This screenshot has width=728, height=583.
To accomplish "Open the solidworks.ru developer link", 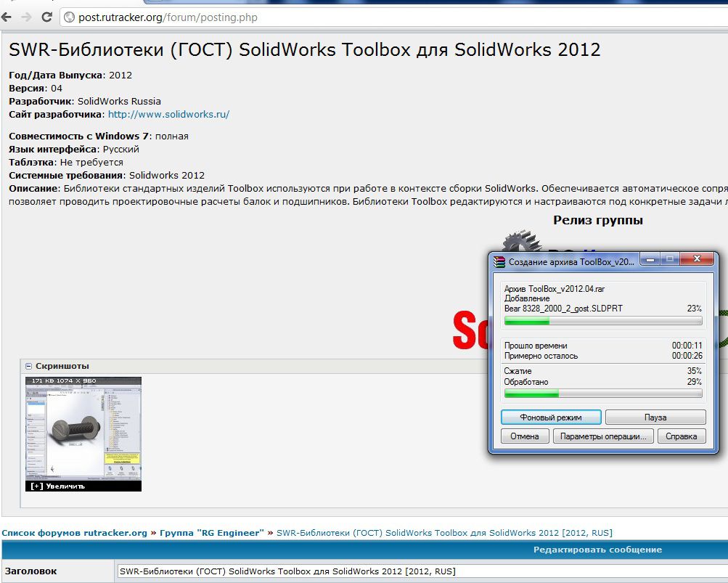I will (168, 114).
